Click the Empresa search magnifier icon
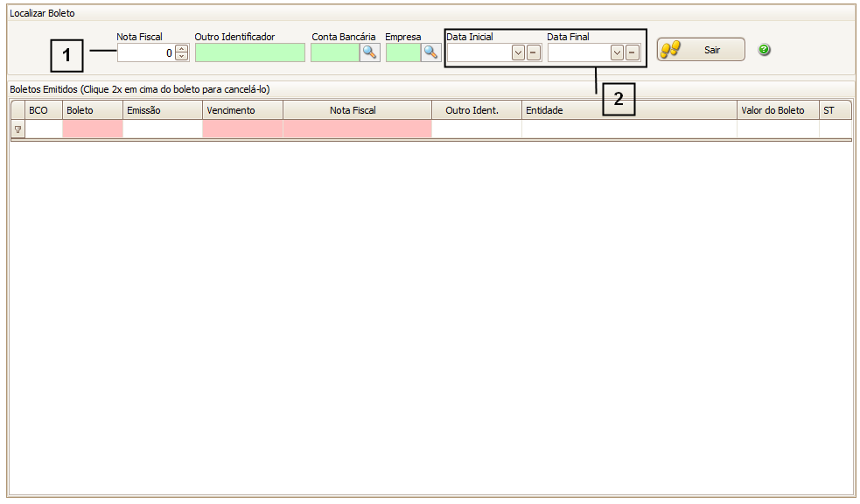This screenshot has width=860, height=504. pyautogui.click(x=431, y=52)
